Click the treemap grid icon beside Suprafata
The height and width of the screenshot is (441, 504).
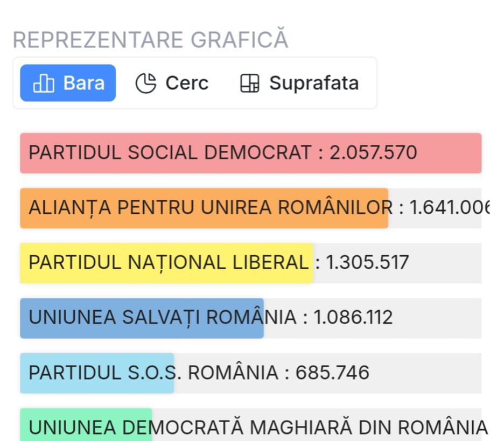point(250,83)
